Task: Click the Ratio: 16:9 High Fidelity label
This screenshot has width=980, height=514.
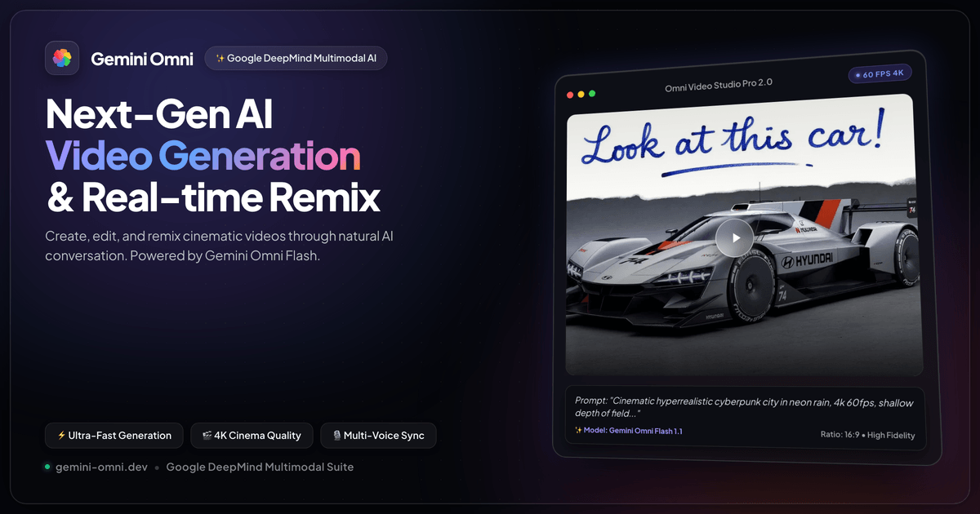Action: coord(867,435)
